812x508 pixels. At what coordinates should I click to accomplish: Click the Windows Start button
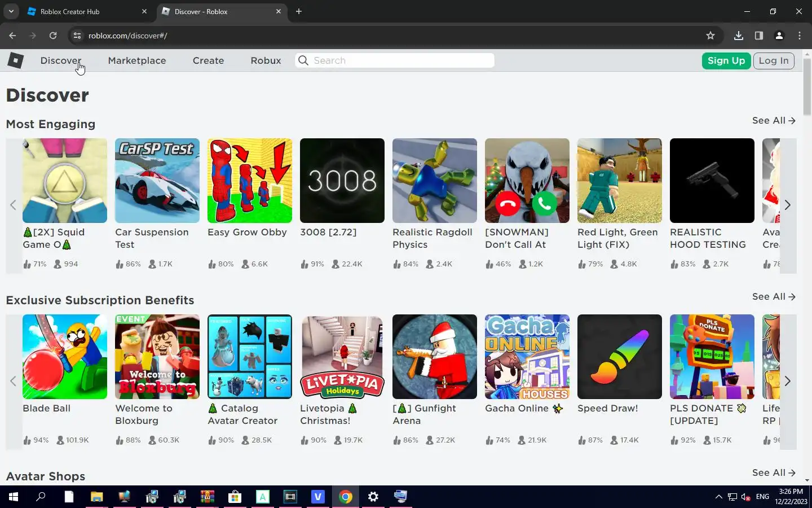coord(14,497)
